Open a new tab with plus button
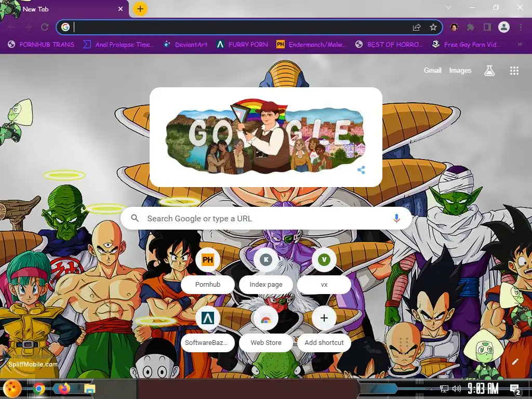The height and width of the screenshot is (399, 532). coord(140,9)
